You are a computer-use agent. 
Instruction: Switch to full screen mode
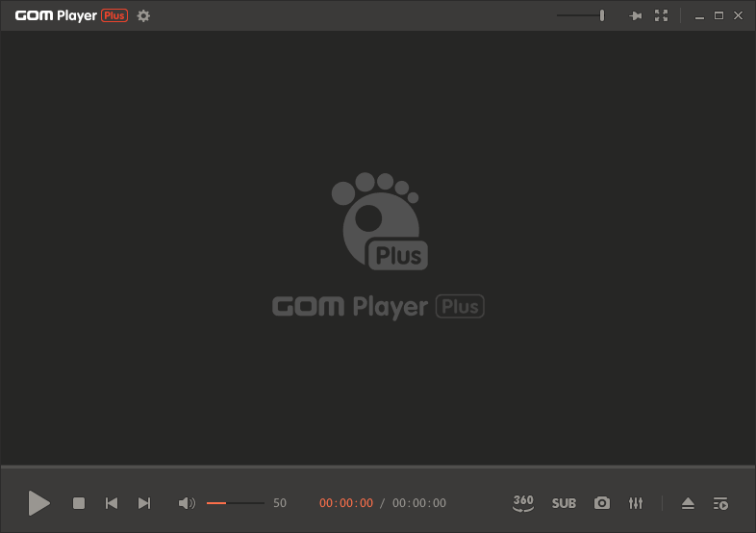[x=661, y=16]
